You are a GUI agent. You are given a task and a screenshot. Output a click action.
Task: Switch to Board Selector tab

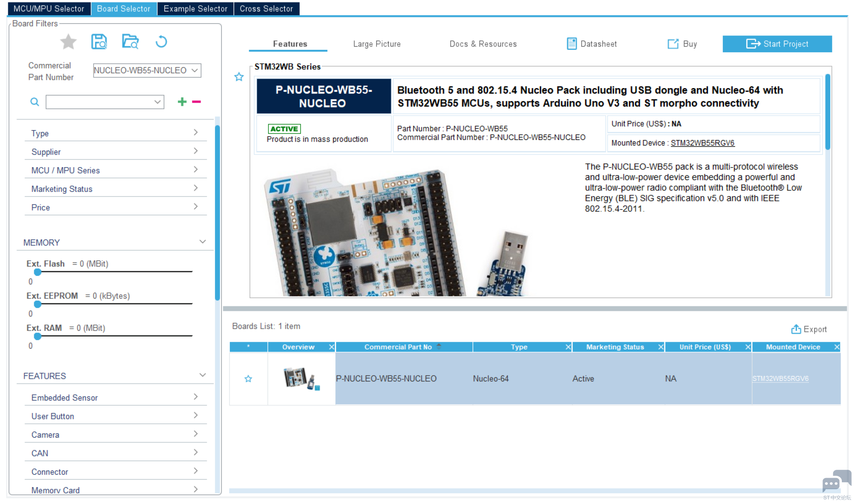coord(124,9)
